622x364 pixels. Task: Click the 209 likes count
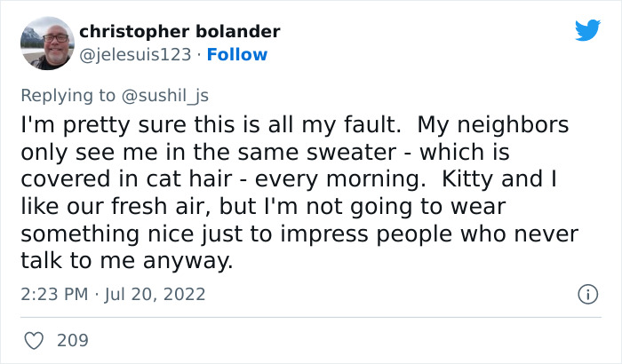tap(73, 340)
